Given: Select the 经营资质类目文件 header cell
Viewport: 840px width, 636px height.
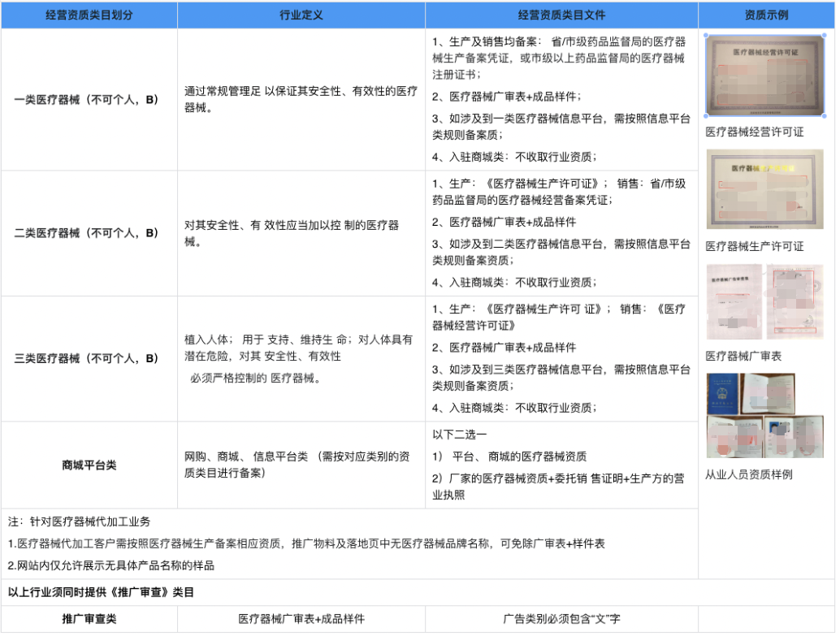Looking at the screenshot, I should click(x=561, y=15).
